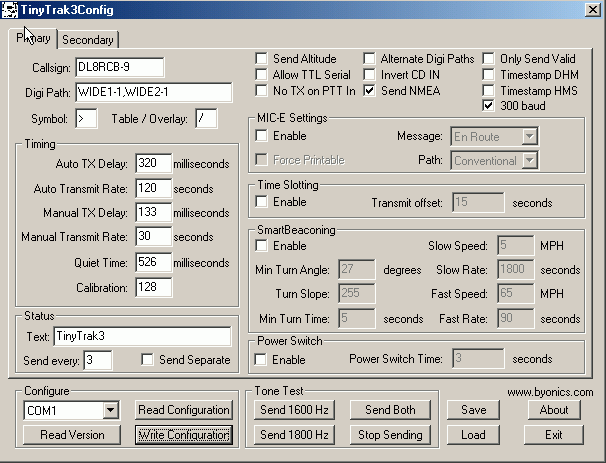The image size is (606, 463).
Task: Check No TX on PTT In
Action: (x=261, y=90)
